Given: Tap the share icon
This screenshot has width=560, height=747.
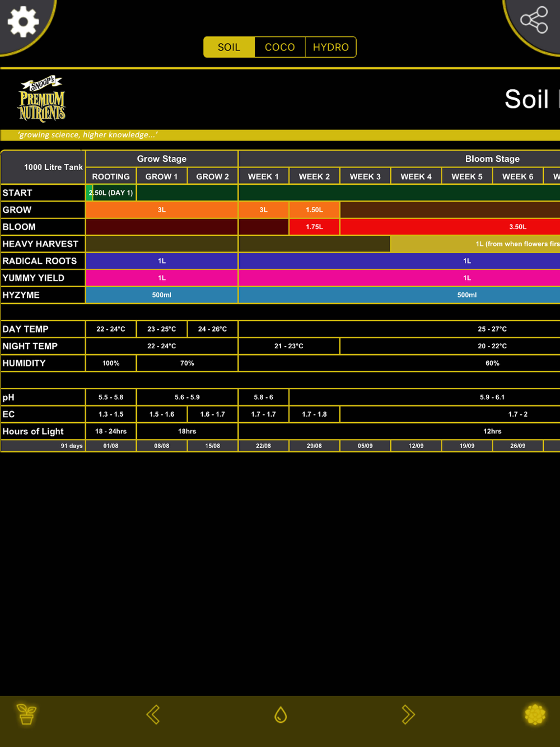Looking at the screenshot, I should point(534,20).
